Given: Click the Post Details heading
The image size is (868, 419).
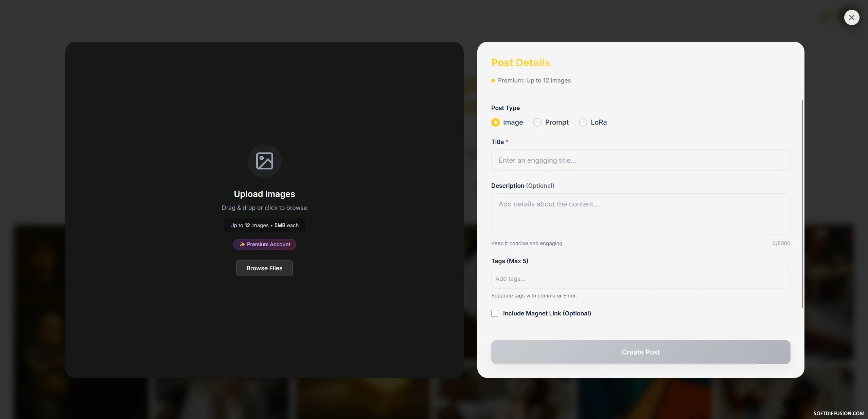Looking at the screenshot, I should coord(520,63).
